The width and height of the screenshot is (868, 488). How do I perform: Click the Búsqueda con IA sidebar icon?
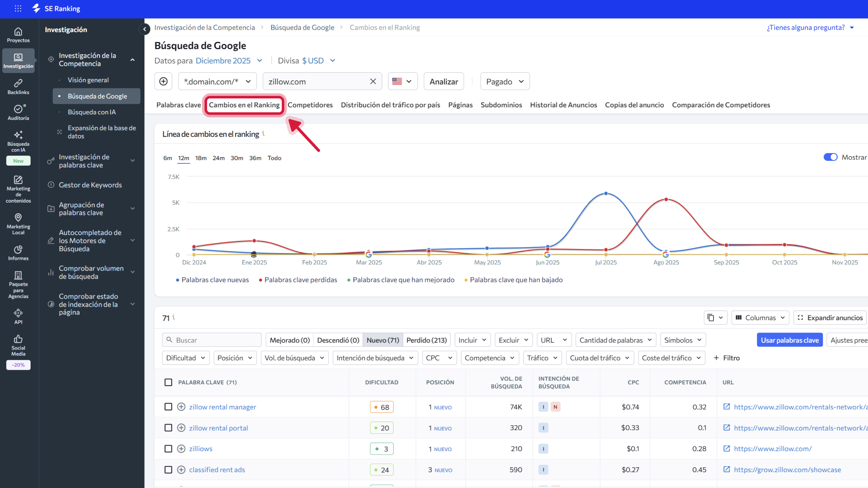coord(18,139)
